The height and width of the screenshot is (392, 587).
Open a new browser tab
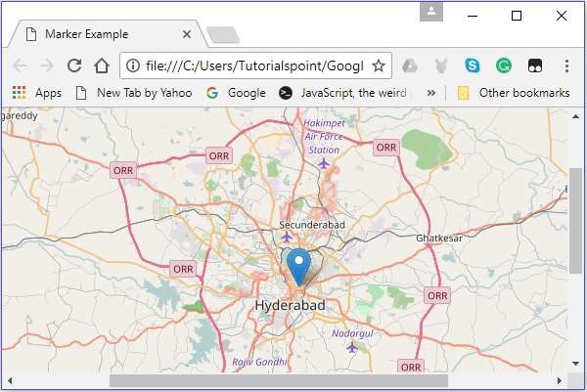pos(223,35)
